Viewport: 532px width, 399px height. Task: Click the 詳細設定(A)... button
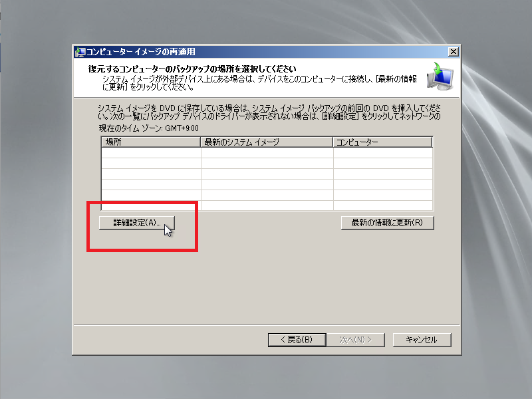click(x=137, y=223)
